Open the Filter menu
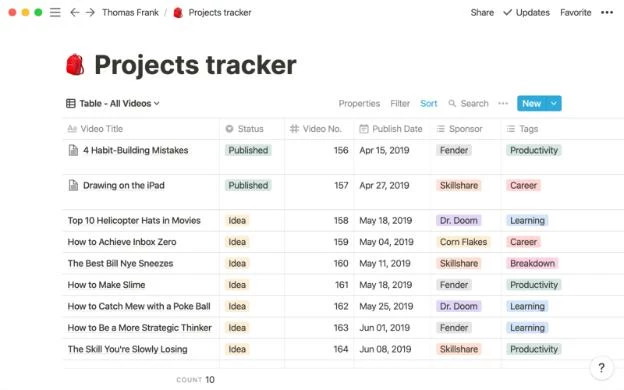The width and height of the screenshot is (624, 390). pos(400,103)
